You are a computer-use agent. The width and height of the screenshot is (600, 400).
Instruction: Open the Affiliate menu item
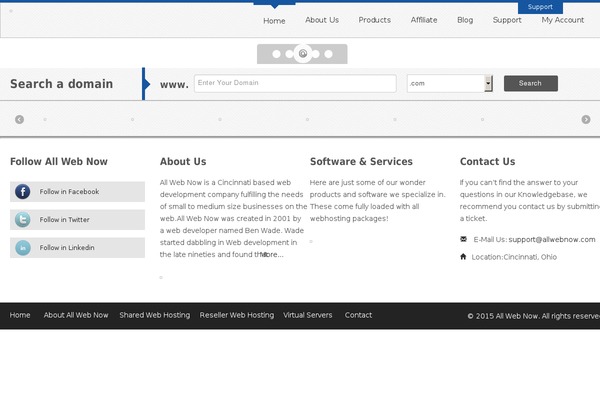pos(424,20)
